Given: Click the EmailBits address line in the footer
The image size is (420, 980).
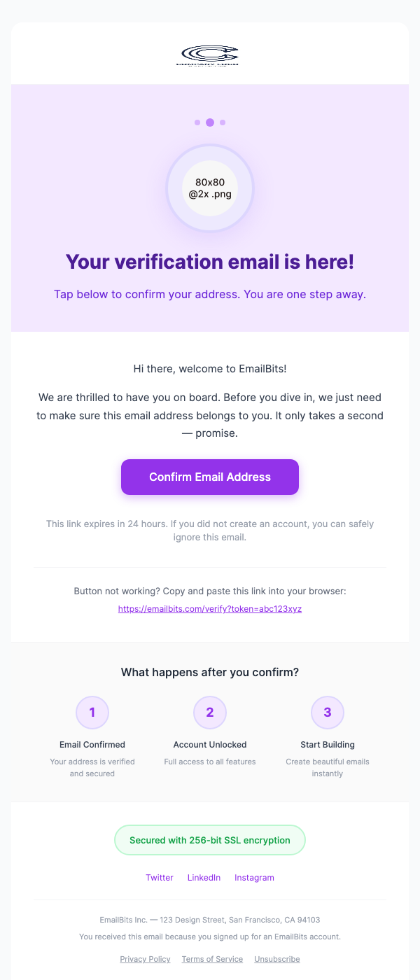Looking at the screenshot, I should (209, 919).
